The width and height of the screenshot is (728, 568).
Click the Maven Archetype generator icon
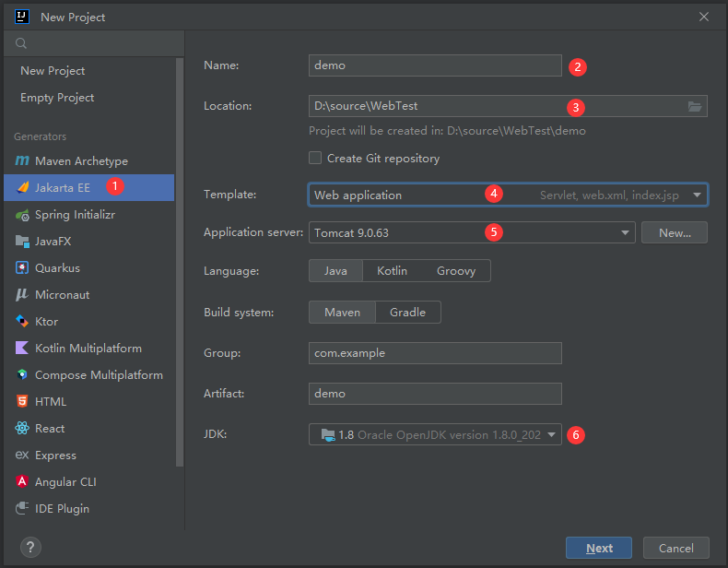[22, 160]
